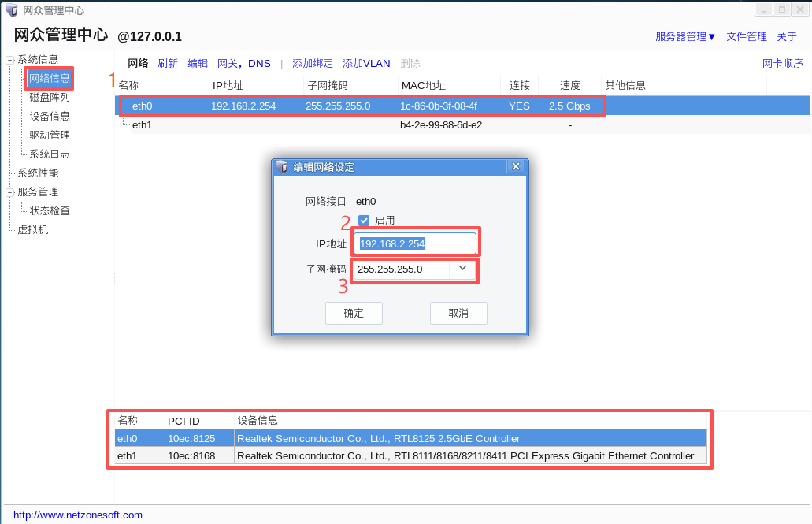Select 设备信息 in the sidebar
The height and width of the screenshot is (524, 812).
[x=49, y=116]
